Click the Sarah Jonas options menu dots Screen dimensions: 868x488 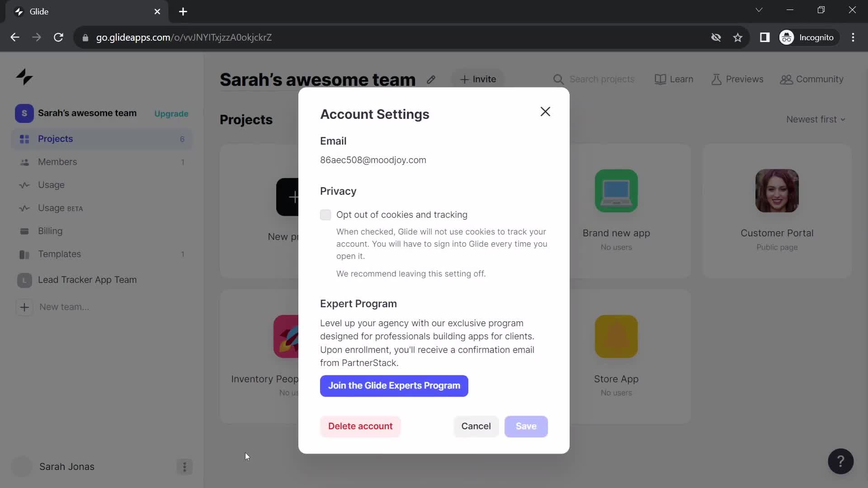coord(184,467)
